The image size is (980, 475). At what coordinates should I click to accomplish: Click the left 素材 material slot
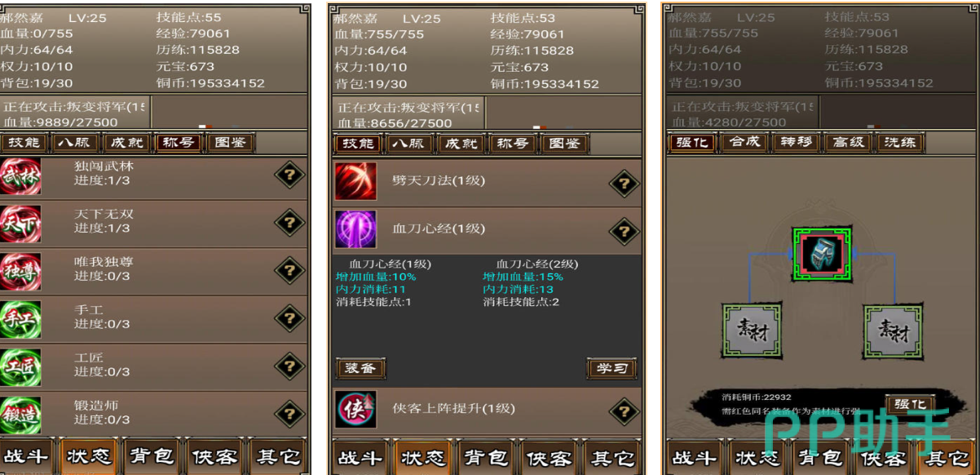(x=752, y=331)
